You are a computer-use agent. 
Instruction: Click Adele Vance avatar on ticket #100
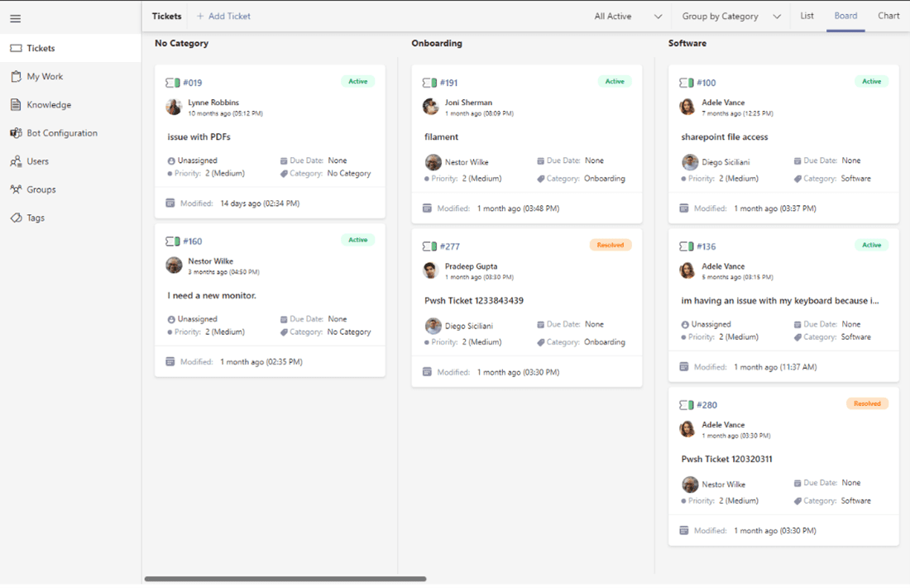coord(687,107)
